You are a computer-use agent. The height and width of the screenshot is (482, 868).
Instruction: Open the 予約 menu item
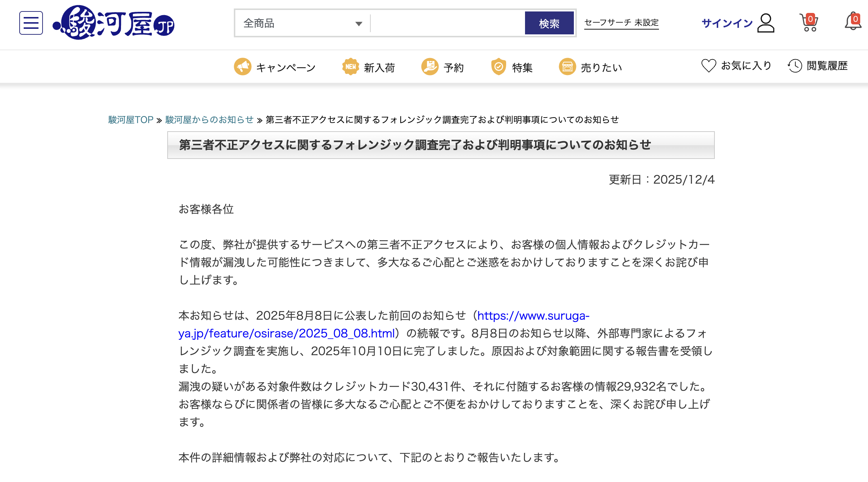pyautogui.click(x=453, y=68)
